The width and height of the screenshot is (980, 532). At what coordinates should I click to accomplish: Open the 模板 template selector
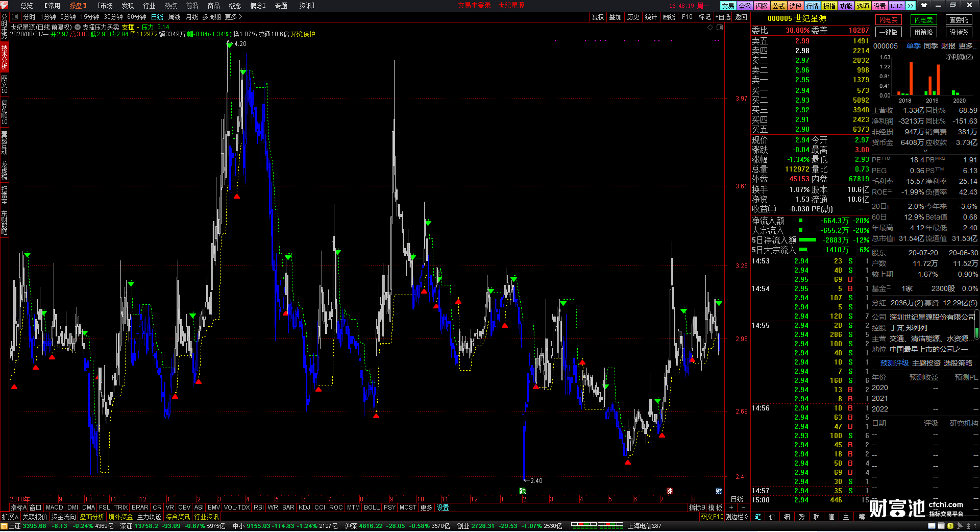pos(715,507)
